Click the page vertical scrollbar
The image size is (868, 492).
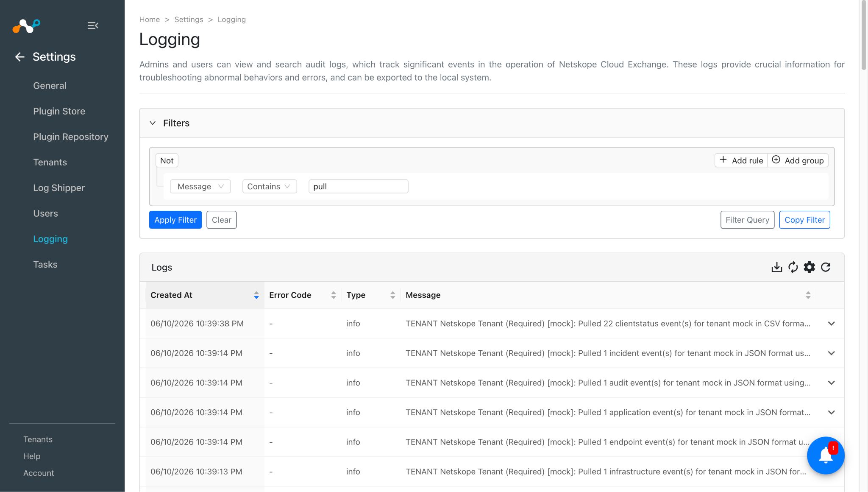click(x=864, y=35)
